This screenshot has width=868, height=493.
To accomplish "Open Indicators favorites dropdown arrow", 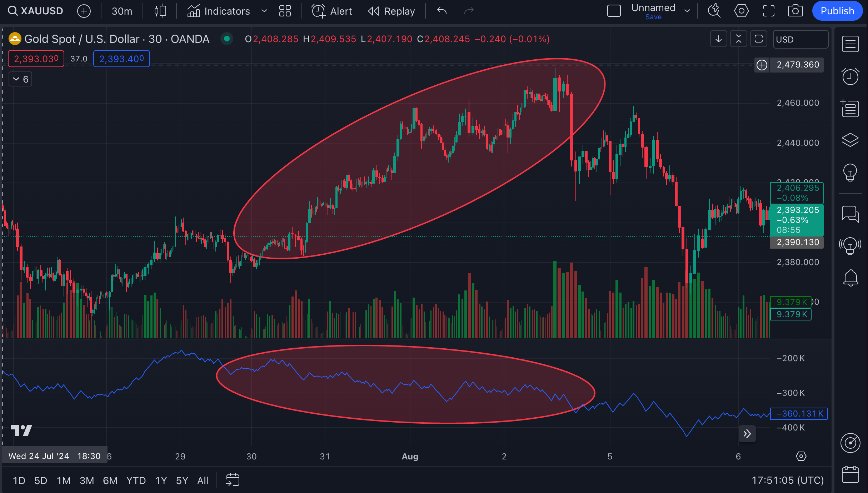I will (x=264, y=11).
